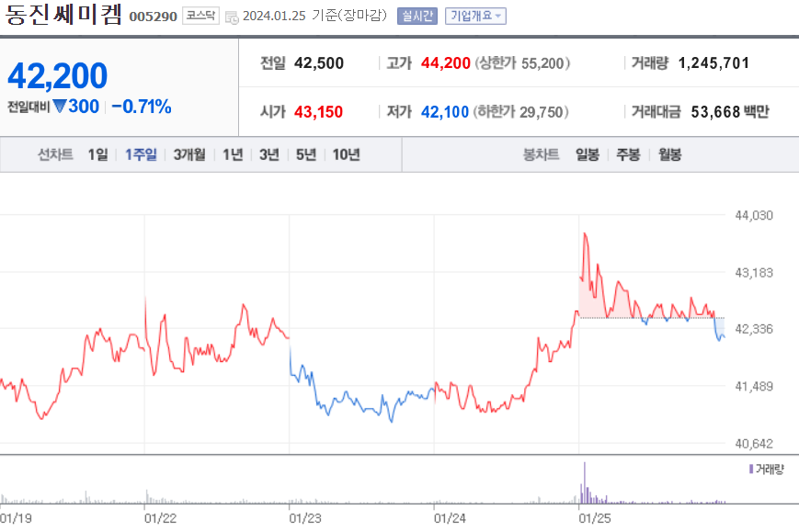The image size is (799, 532).
Task: Show the 3년 chart period
Action: pyautogui.click(x=269, y=154)
